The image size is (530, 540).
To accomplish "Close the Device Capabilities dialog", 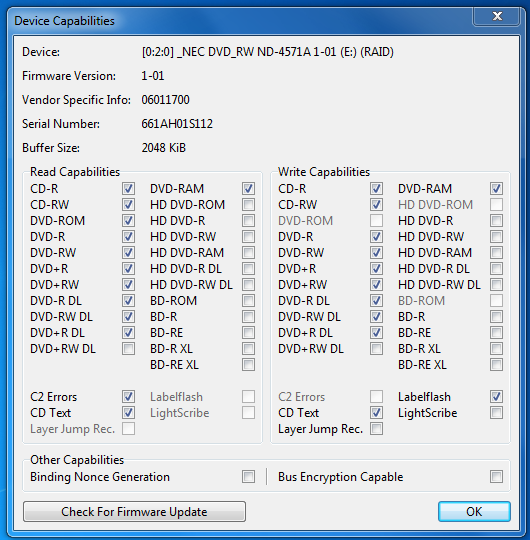I will pyautogui.click(x=497, y=16).
